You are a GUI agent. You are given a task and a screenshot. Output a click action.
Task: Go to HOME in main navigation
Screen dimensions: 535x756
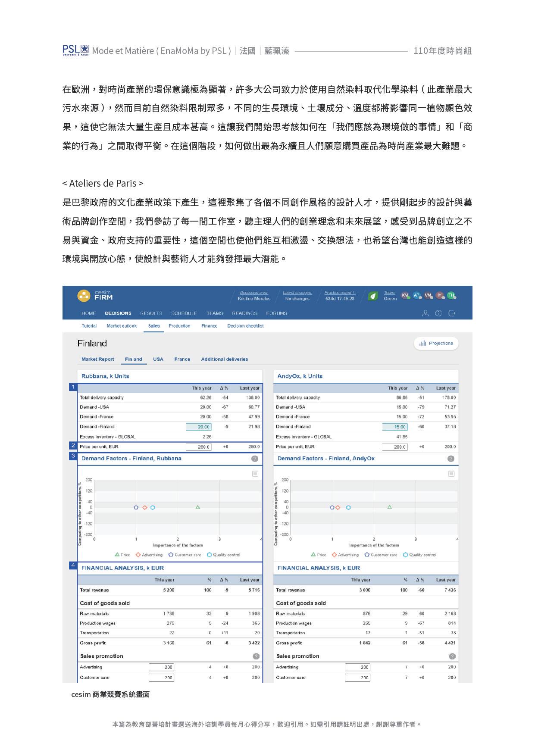[89, 313]
